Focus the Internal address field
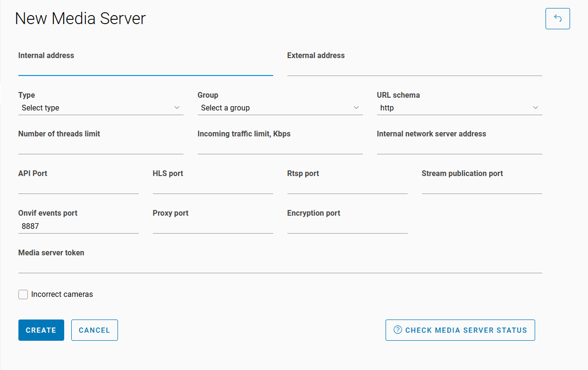Image resolution: width=588 pixels, height=370 pixels. (x=145, y=68)
